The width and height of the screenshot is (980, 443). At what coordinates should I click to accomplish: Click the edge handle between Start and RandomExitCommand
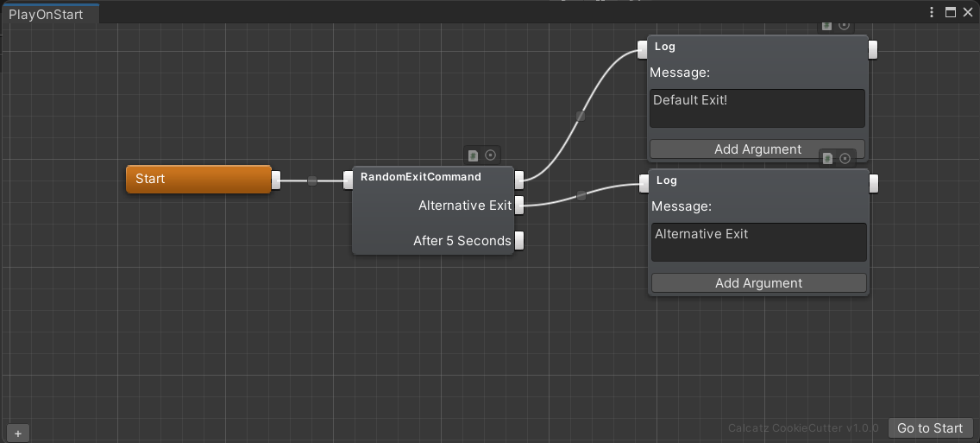(312, 180)
